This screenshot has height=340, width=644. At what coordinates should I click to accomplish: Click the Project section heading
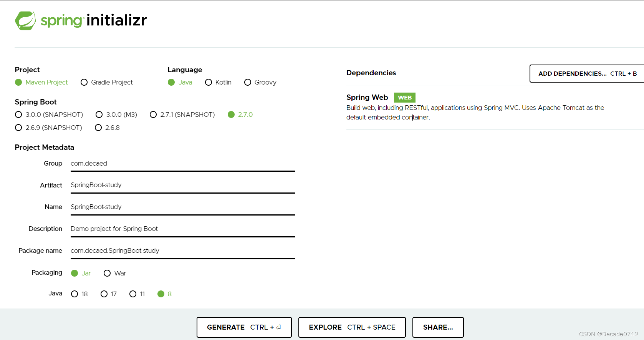click(27, 70)
